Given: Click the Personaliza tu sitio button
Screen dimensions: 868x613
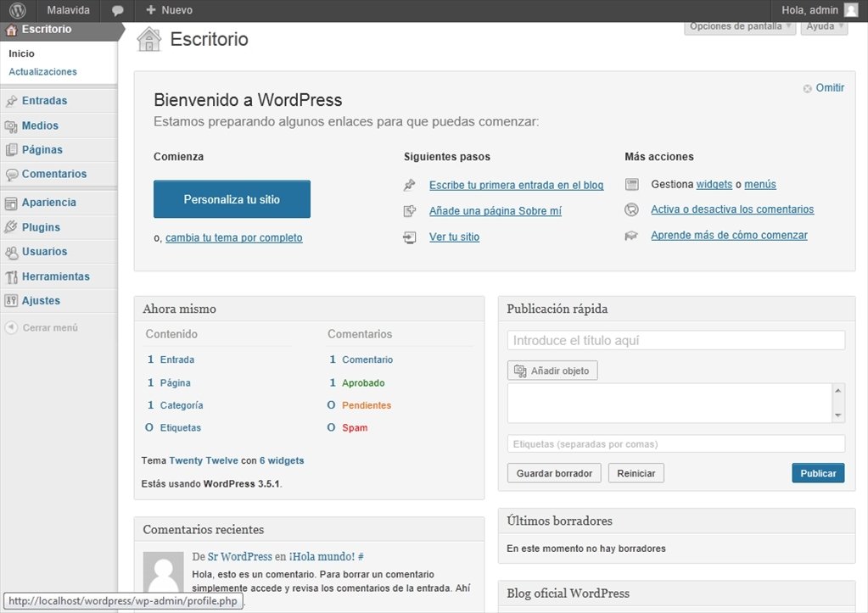Looking at the screenshot, I should point(232,199).
